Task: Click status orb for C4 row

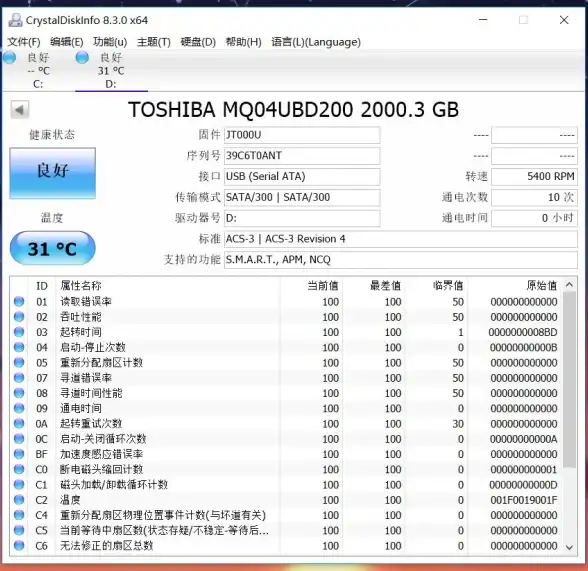Action: tap(19, 515)
